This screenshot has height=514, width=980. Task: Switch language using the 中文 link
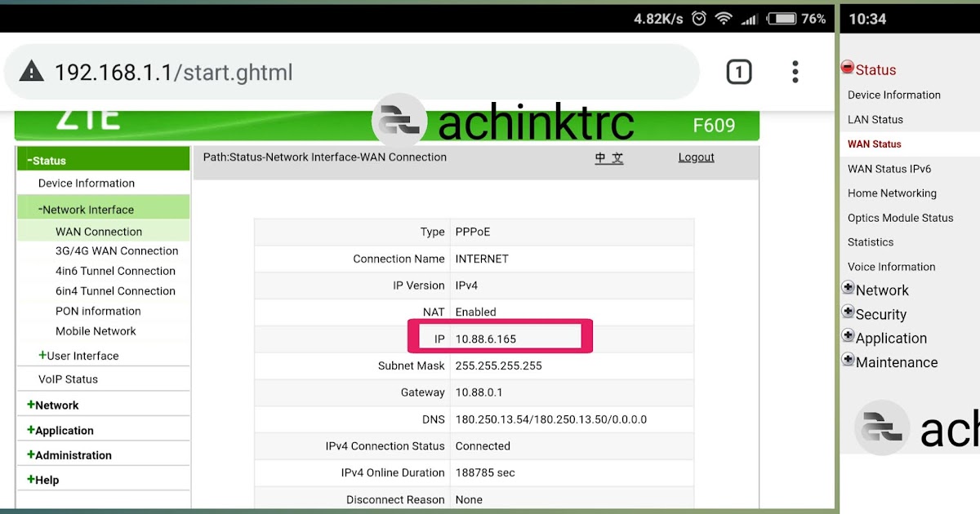pos(608,157)
